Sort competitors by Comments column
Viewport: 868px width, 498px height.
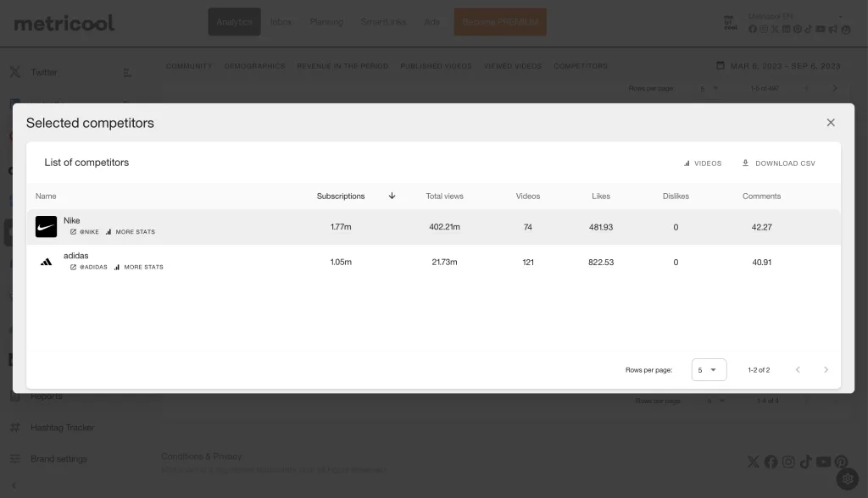pos(761,196)
